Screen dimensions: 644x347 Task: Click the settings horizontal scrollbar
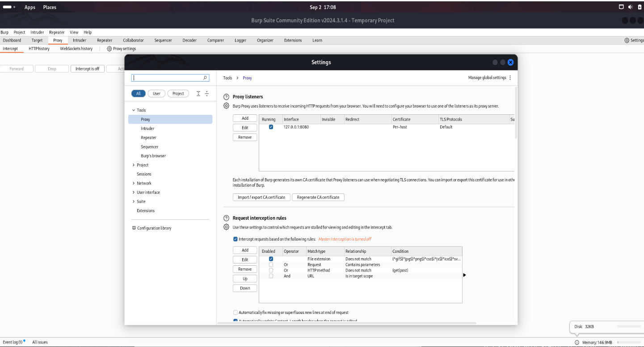tap(346, 322)
